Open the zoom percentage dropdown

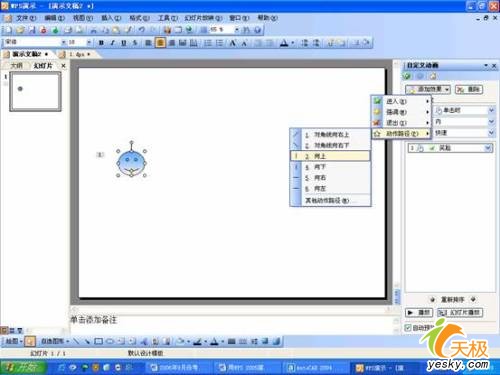click(236, 30)
